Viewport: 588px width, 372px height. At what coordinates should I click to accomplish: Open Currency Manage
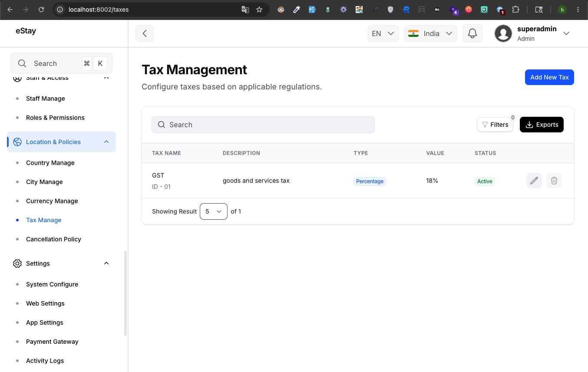pyautogui.click(x=52, y=201)
